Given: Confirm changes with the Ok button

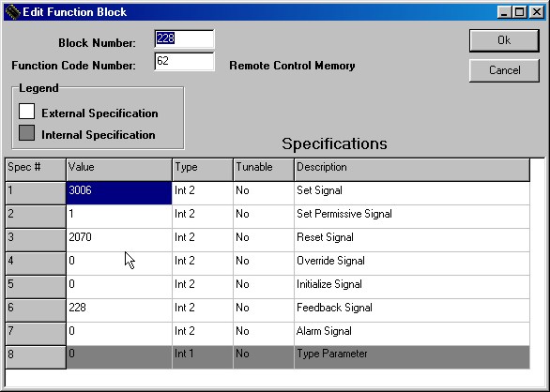Looking at the screenshot, I should [x=504, y=40].
